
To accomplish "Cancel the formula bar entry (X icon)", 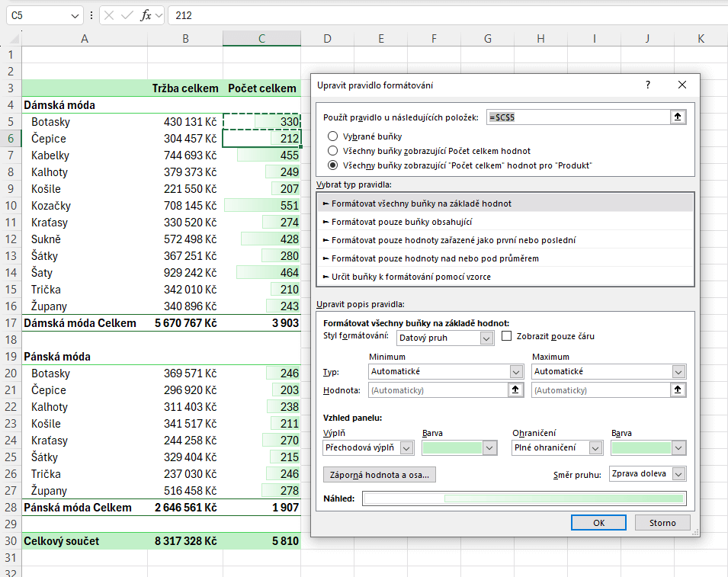I will click(x=109, y=15).
